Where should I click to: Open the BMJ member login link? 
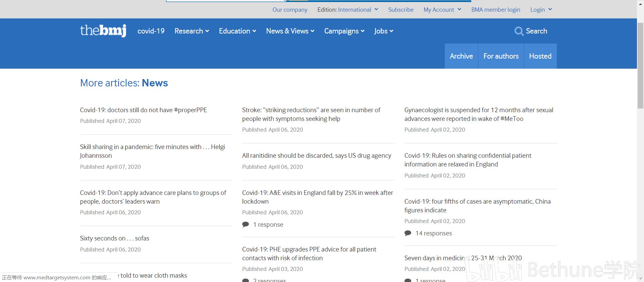click(495, 10)
